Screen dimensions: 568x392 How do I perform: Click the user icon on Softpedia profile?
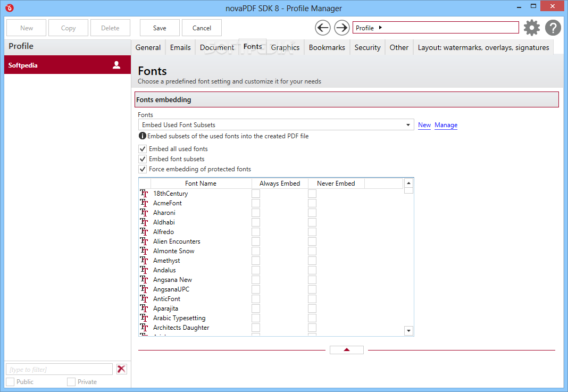tap(116, 65)
